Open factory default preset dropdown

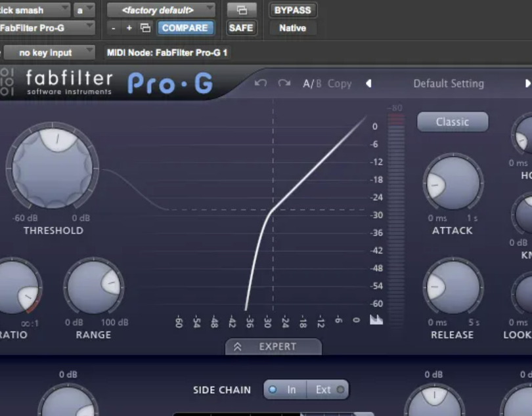161,10
